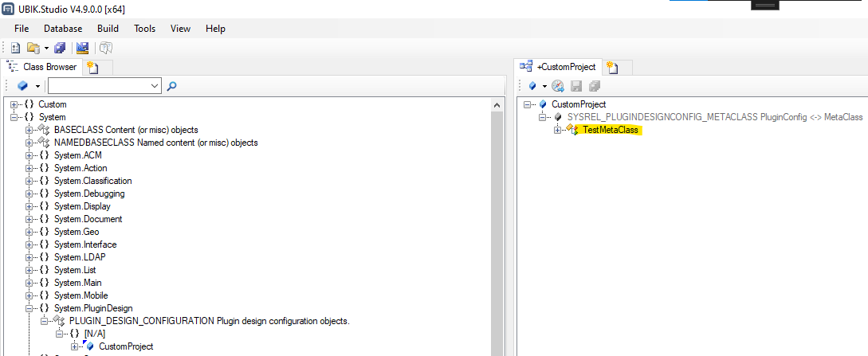This screenshot has width=868, height=356.
Task: Click the new tab icon beside Class Browser
Action: point(92,68)
